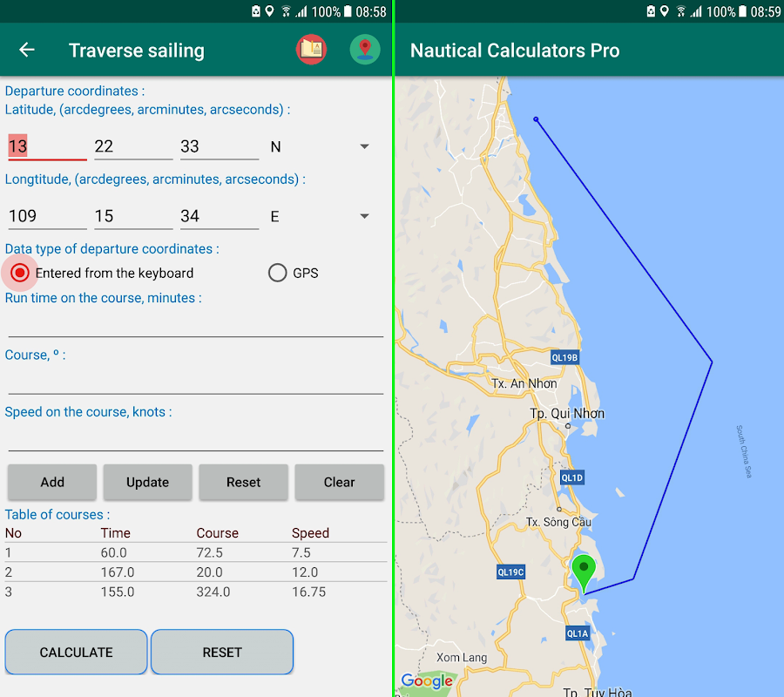Click the CALCULATE button
This screenshot has width=784, height=697.
click(x=76, y=652)
